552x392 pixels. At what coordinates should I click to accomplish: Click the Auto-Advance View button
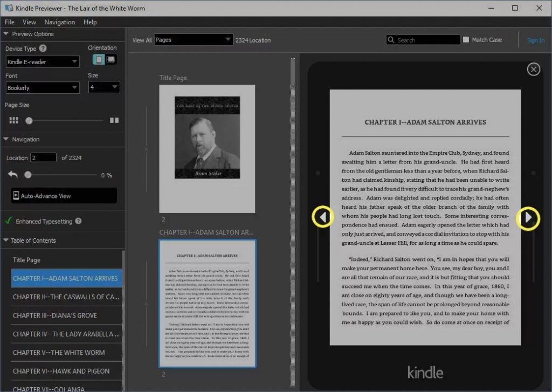click(x=64, y=196)
